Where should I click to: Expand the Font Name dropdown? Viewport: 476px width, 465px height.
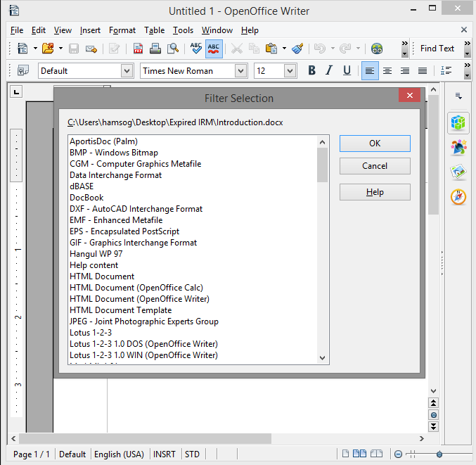click(241, 70)
